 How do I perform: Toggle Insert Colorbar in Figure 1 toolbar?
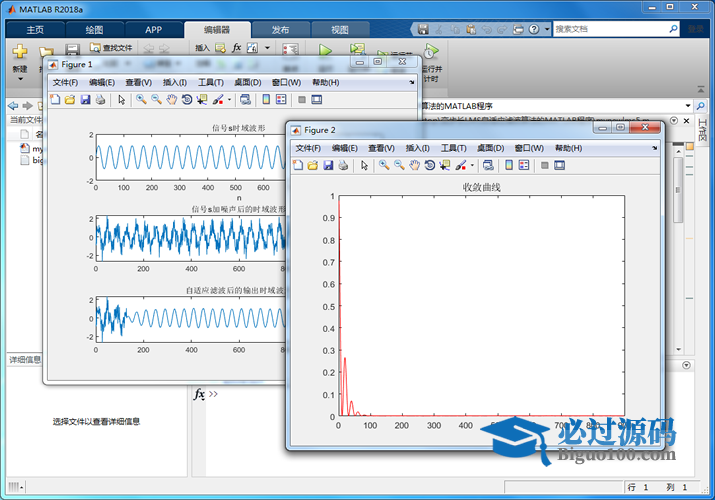tap(266, 99)
